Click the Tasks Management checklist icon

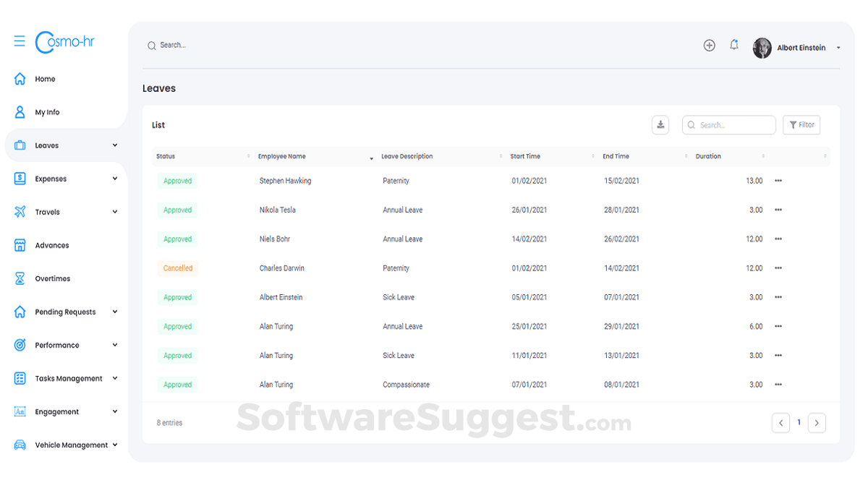click(x=20, y=378)
